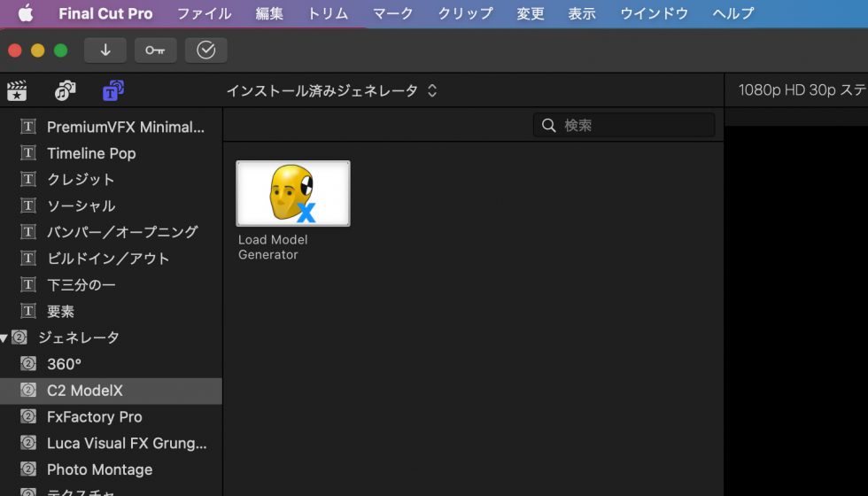Open the インストール済みジェネレータ popup
868x496 pixels.
tap(331, 90)
